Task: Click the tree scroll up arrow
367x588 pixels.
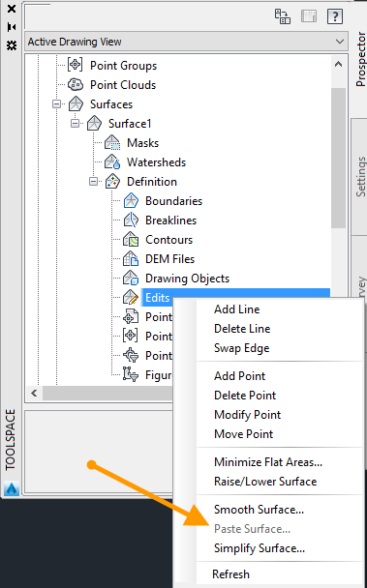Action: click(x=338, y=64)
